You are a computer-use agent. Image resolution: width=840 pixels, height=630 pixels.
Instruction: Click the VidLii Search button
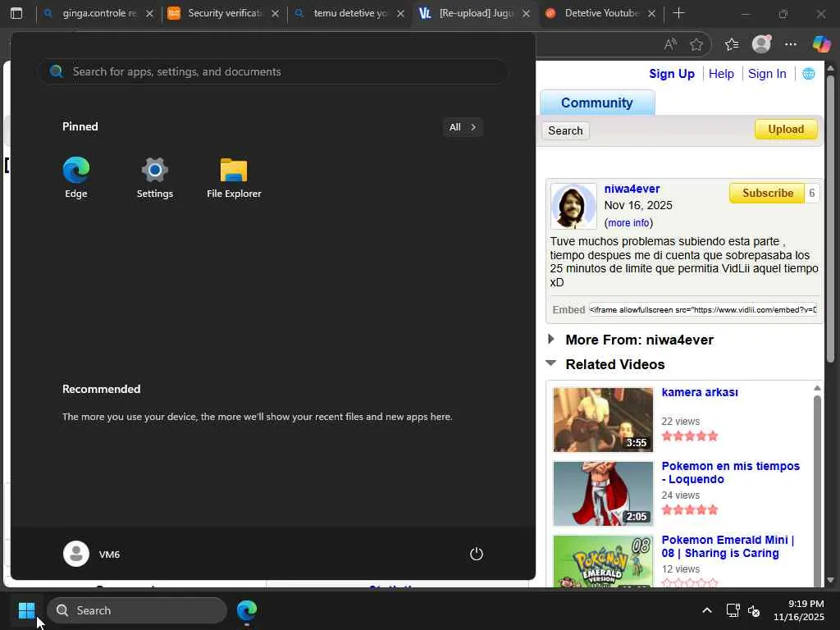click(565, 130)
